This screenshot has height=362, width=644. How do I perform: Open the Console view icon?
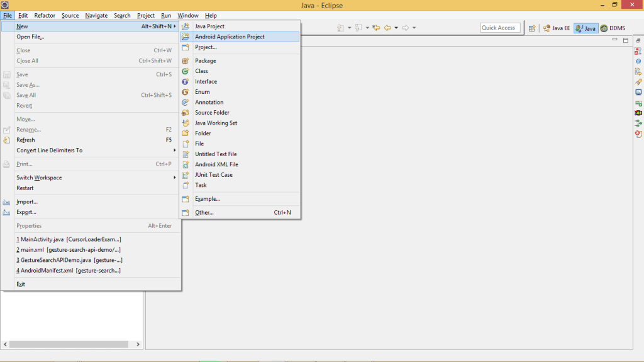point(638,92)
